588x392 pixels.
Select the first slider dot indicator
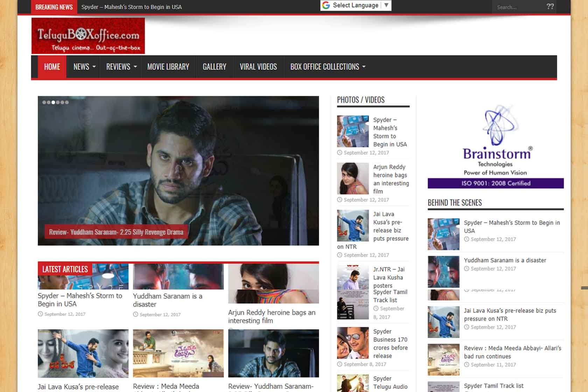[44, 102]
